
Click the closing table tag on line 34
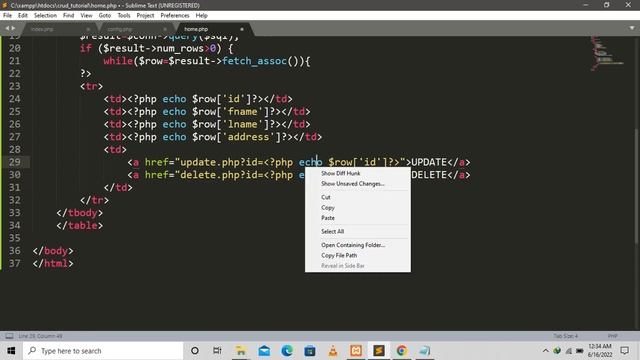point(80,225)
